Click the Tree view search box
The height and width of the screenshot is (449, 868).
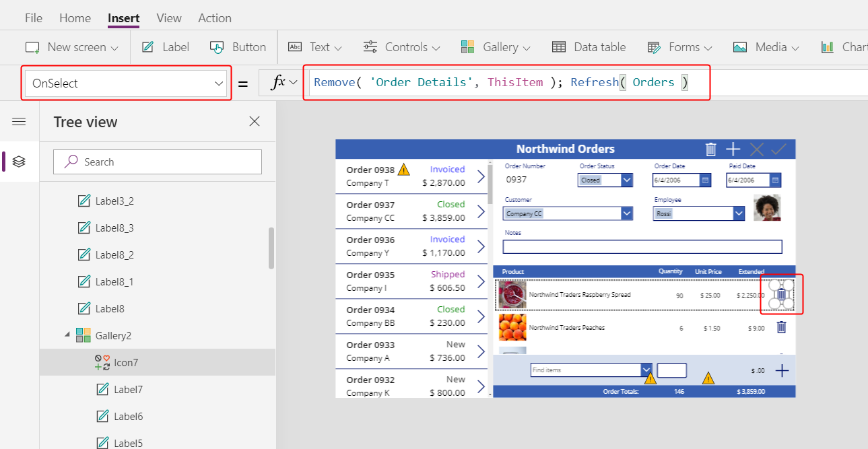158,162
